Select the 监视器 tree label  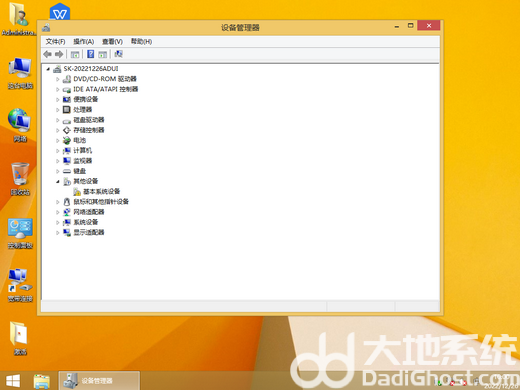(x=82, y=161)
